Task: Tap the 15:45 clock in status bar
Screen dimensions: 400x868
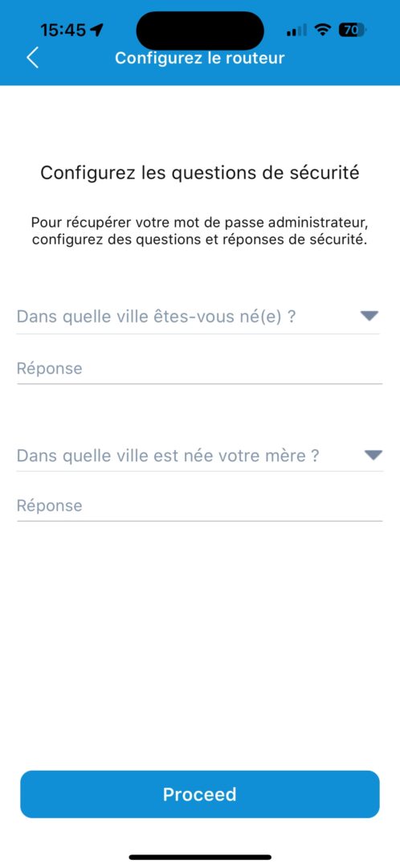Action: tap(63, 30)
